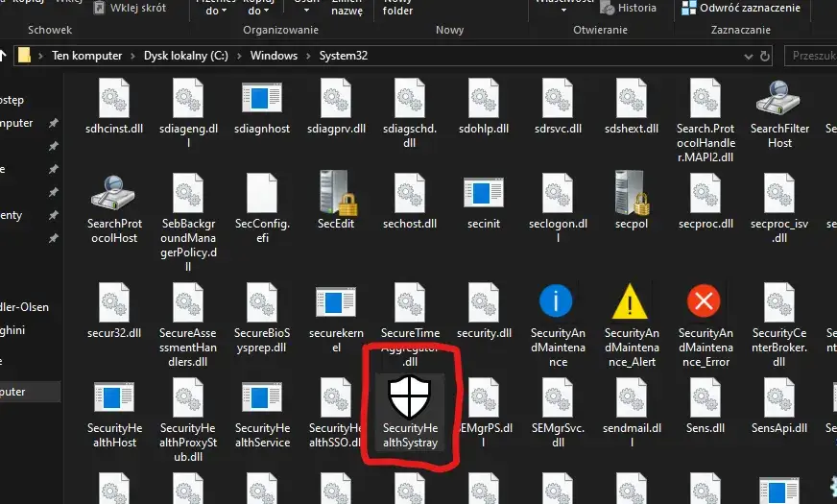The image size is (837, 504).
Task: Select secproc.dll file
Action: (705, 201)
